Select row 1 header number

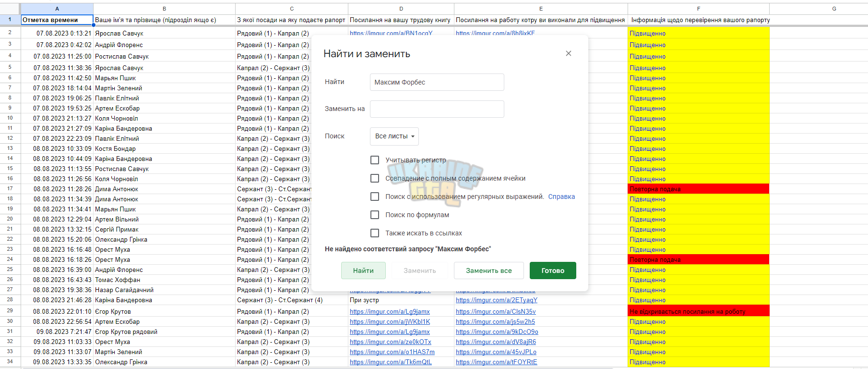10,20
